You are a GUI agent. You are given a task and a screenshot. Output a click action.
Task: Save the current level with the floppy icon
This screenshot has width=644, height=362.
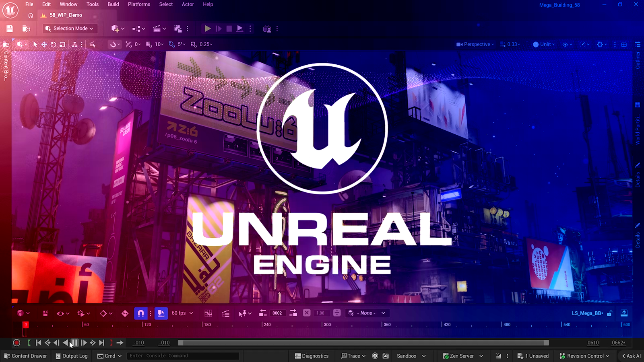point(10,29)
